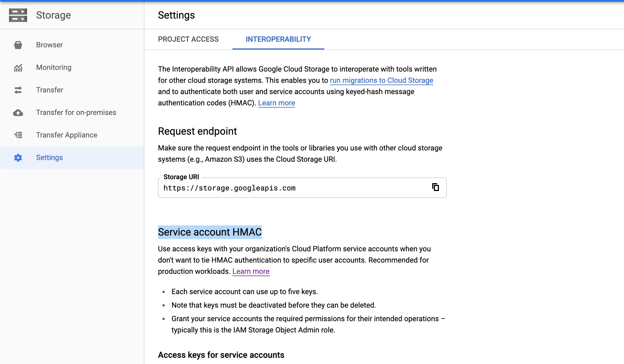Click the cloud upload on-premises icon
This screenshot has width=624, height=364.
18,113
